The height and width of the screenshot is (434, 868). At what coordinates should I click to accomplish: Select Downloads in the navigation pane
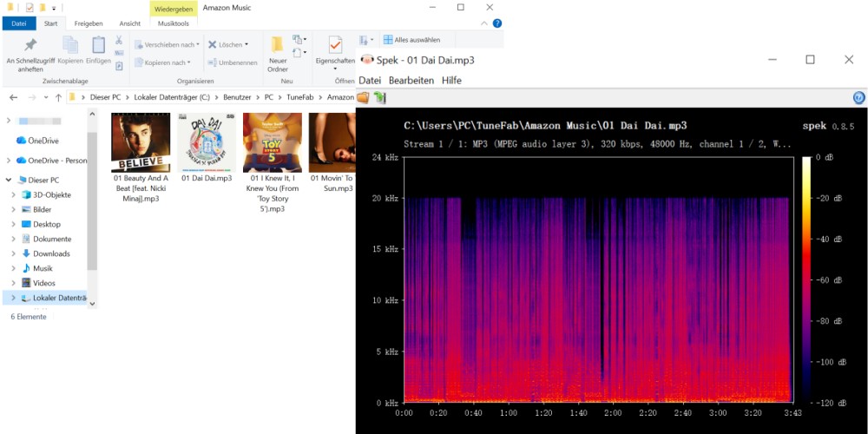click(45, 253)
